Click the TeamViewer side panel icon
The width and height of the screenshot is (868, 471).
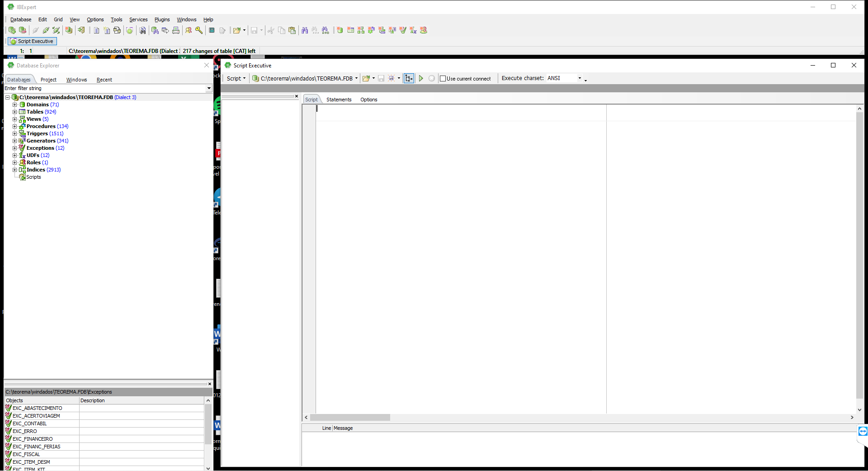(x=863, y=431)
